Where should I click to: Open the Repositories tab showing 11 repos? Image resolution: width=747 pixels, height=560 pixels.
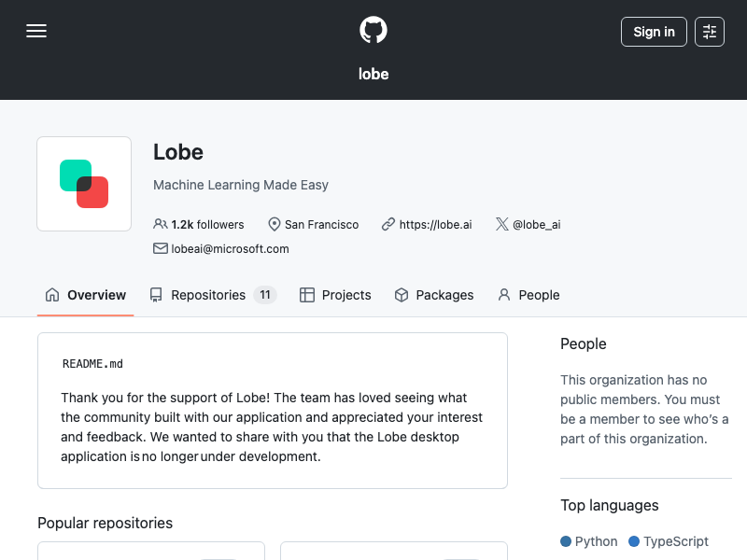pos(210,295)
